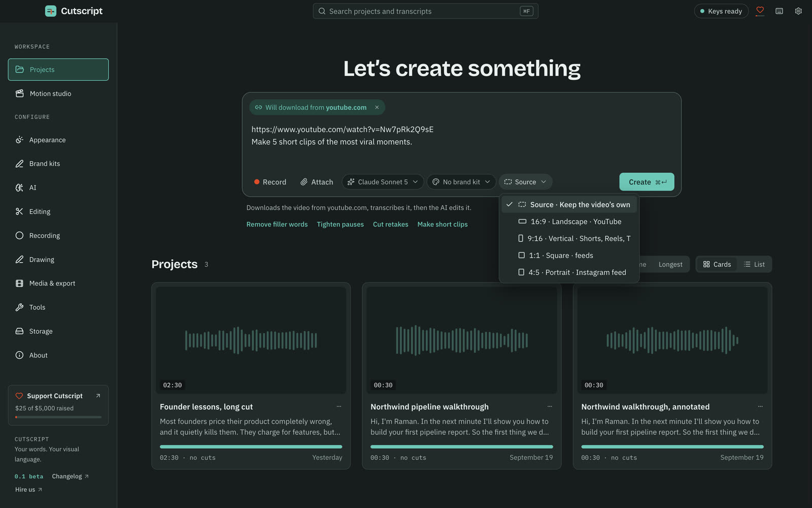Open more options for Northwind pipeline walkthrough
The width and height of the screenshot is (812, 508).
(x=550, y=406)
